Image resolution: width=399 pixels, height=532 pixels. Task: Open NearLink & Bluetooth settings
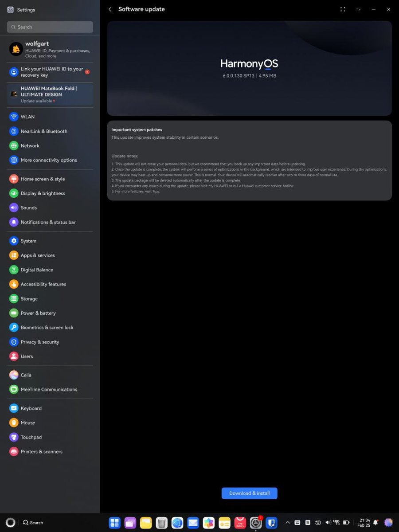(x=50, y=131)
